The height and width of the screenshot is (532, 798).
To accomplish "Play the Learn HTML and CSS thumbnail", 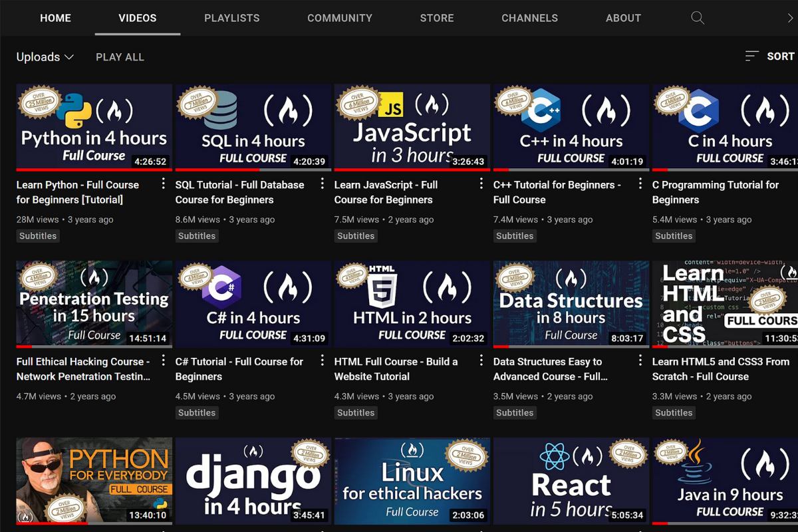I will 725,304.
